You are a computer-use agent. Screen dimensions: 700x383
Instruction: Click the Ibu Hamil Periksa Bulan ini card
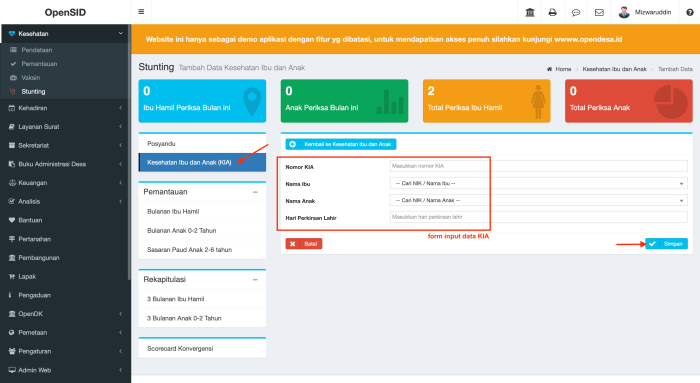[x=202, y=101]
